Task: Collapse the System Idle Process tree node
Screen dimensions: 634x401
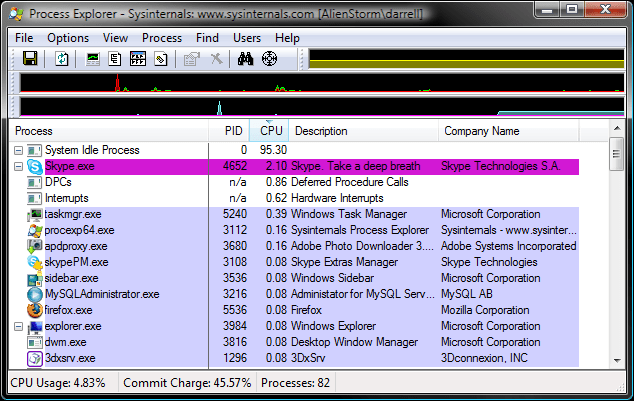Action: click(x=19, y=150)
